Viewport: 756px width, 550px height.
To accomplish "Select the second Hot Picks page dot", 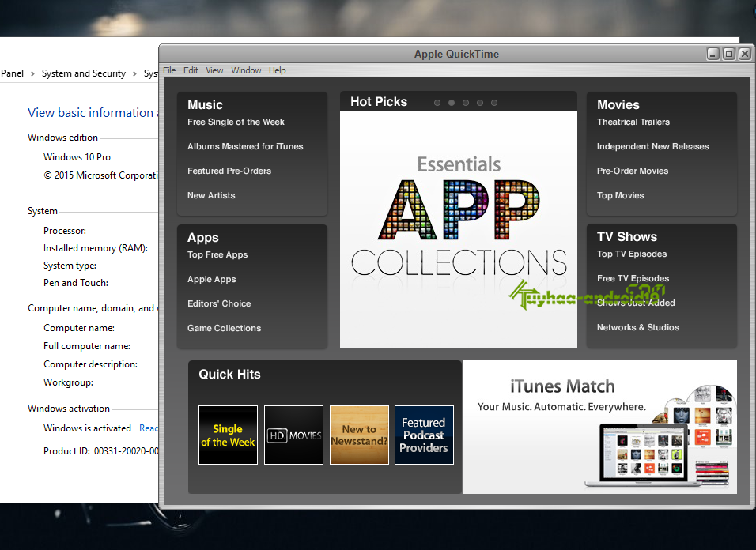I will click(452, 103).
